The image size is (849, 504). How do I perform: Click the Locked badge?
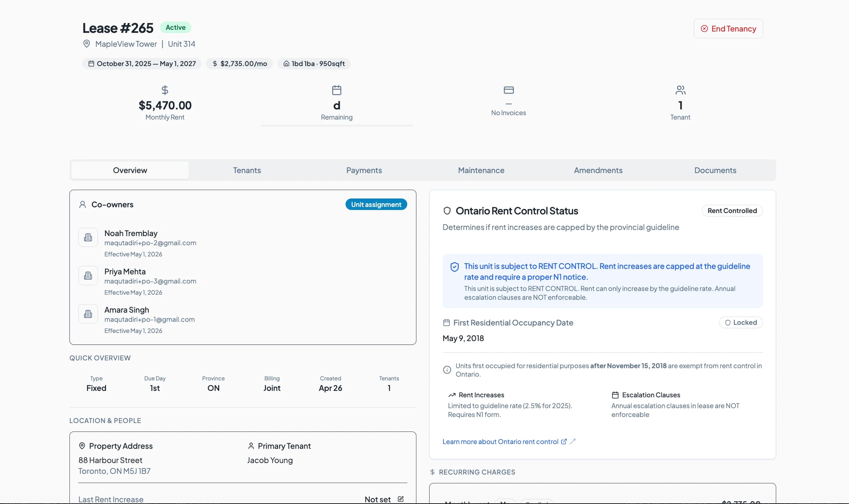click(x=741, y=322)
